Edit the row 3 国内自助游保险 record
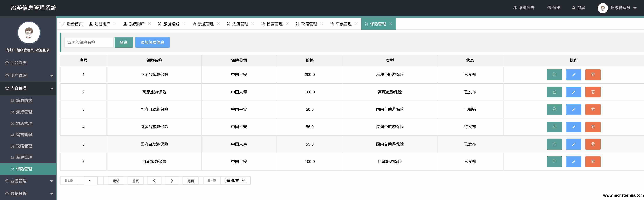The height and width of the screenshot is (200, 644). tap(573, 109)
